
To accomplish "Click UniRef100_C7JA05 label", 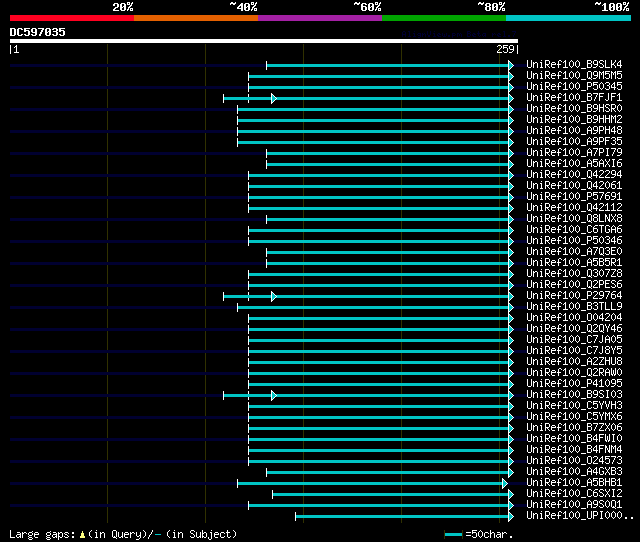I will [x=574, y=340].
